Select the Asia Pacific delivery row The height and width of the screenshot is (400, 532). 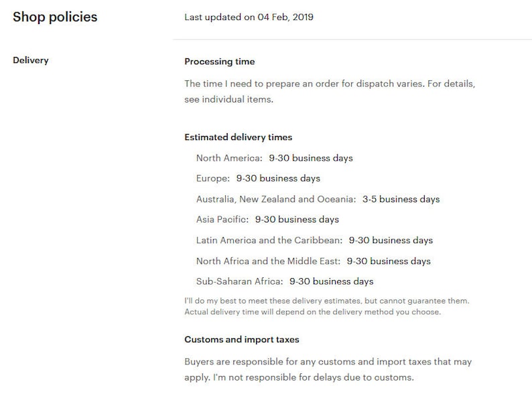click(x=267, y=220)
